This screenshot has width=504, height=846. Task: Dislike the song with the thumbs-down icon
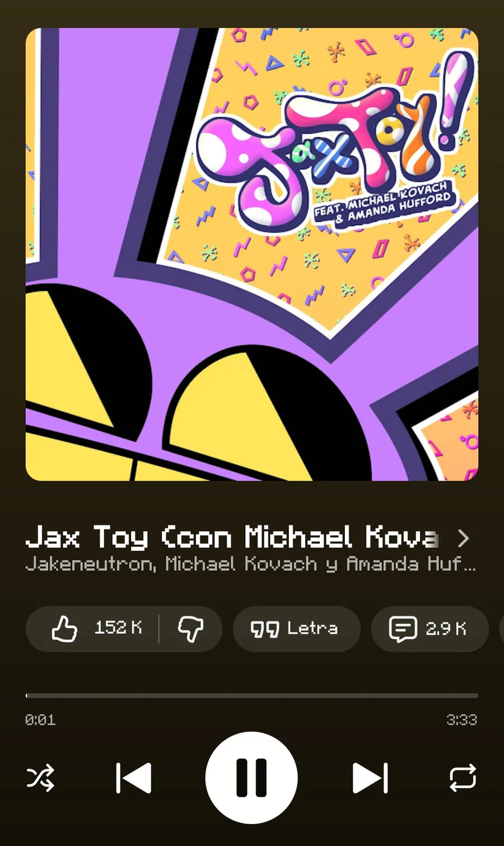190,629
